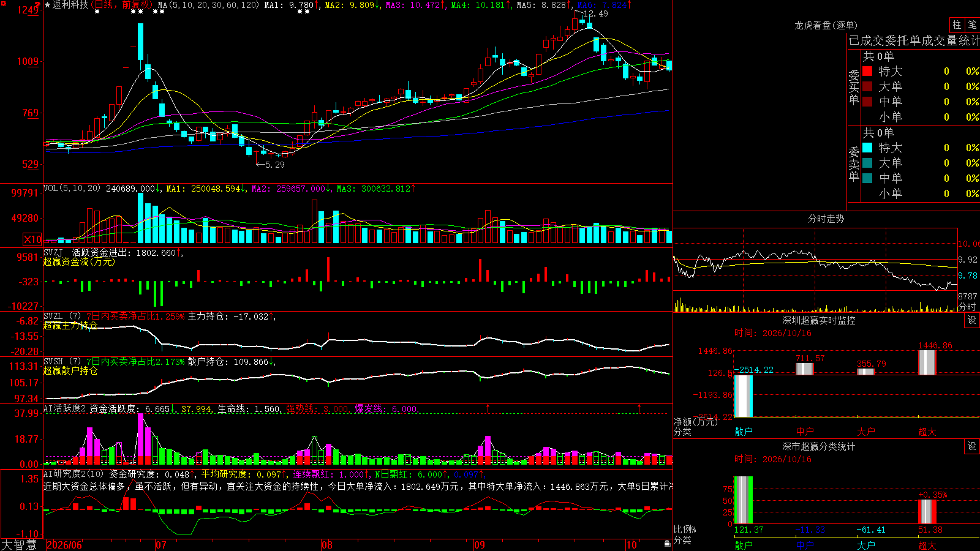980x551 pixels.
Task: Click the red question mark icon at top-left
Action: (38, 5)
